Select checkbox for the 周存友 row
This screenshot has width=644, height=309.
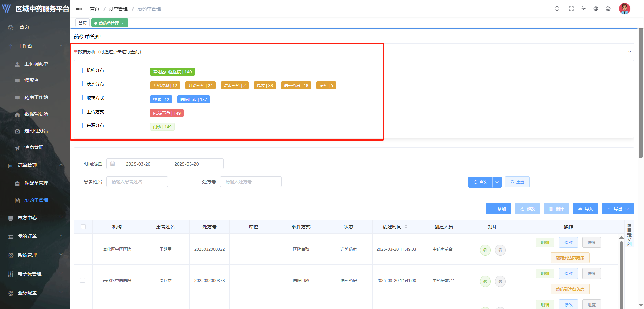83,280
